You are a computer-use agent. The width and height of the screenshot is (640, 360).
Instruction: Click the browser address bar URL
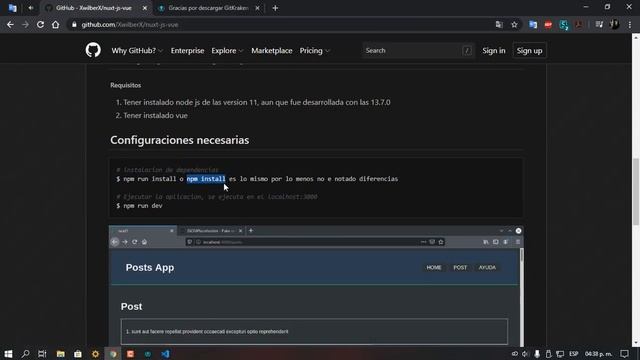[130, 24]
